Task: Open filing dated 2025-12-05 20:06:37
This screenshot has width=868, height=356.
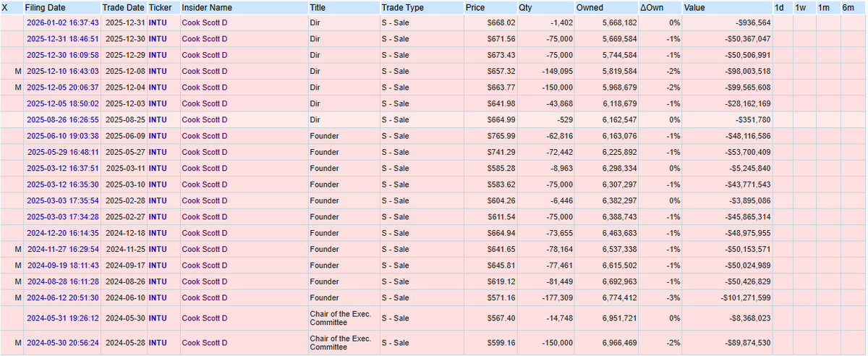Action: pos(63,88)
